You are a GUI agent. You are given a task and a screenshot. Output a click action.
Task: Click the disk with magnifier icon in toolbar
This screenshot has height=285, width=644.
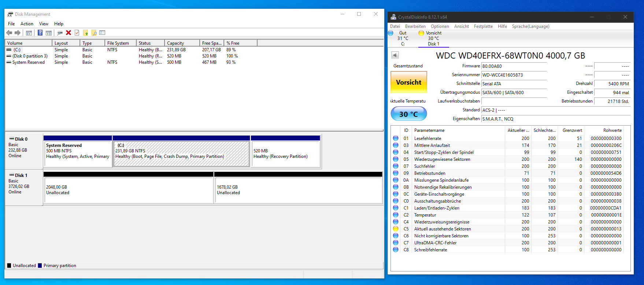(x=60, y=33)
